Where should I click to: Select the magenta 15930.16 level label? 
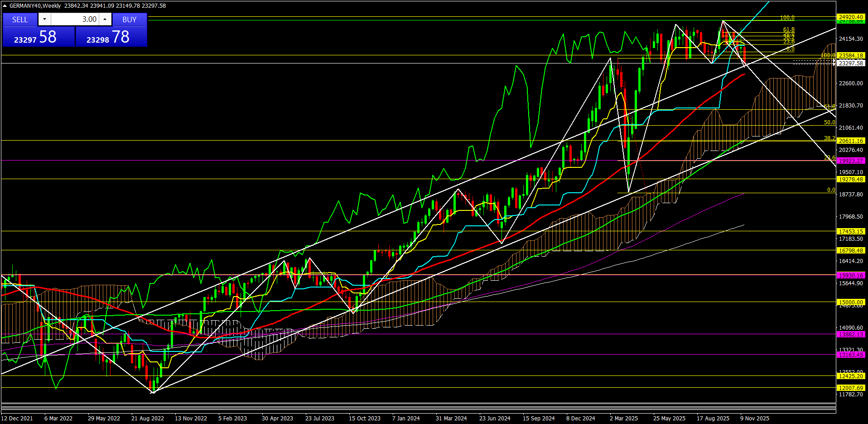click(x=851, y=276)
